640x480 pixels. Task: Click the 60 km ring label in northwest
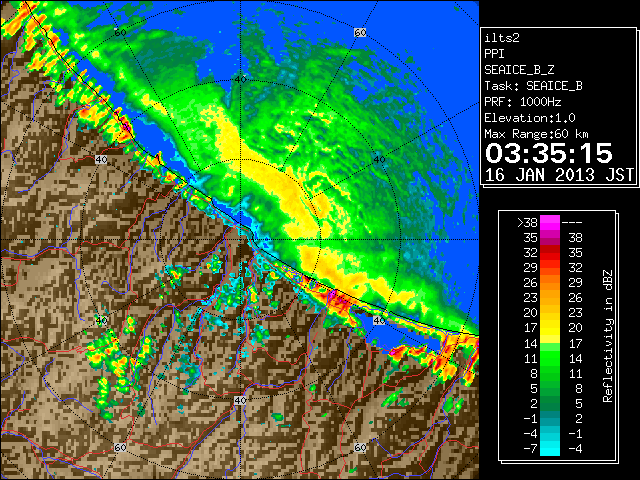pos(120,33)
